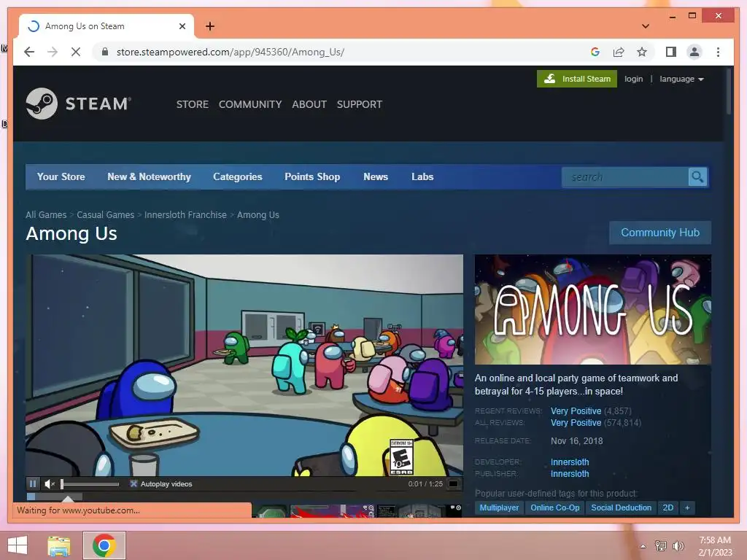Screen dimensions: 747x560
Task: Click the address bar URL
Action: pos(230,52)
